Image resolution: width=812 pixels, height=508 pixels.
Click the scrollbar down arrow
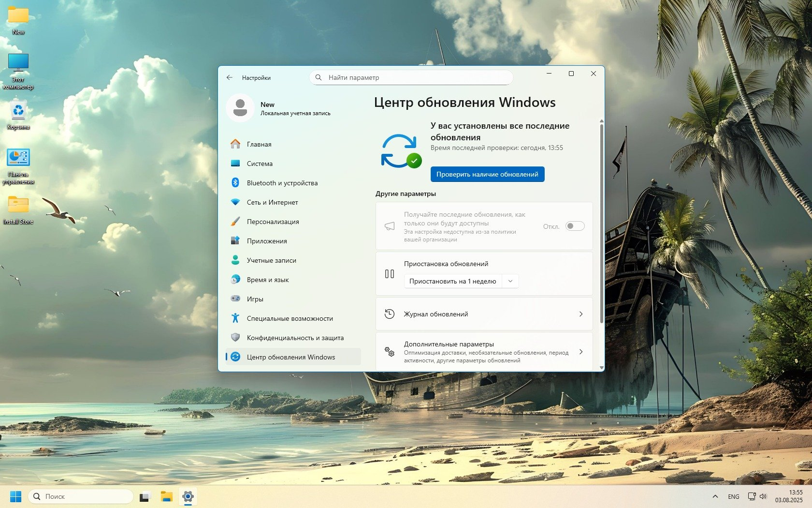coord(601,368)
